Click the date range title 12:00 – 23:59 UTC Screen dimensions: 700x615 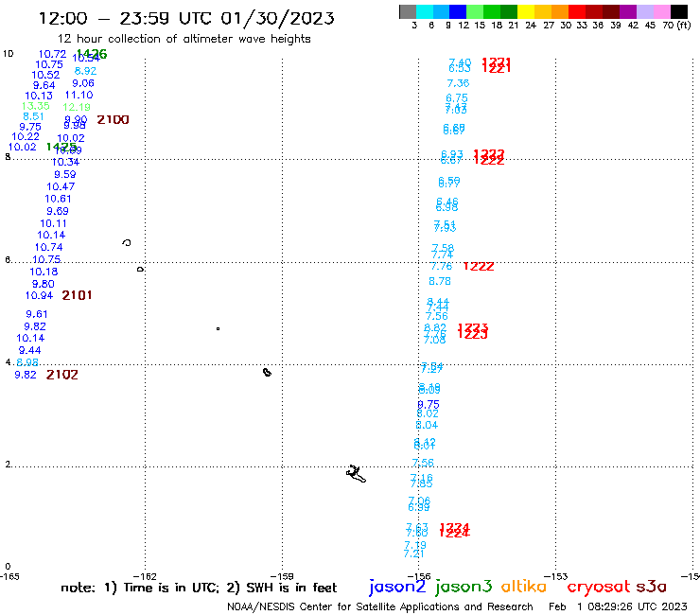tap(186, 18)
